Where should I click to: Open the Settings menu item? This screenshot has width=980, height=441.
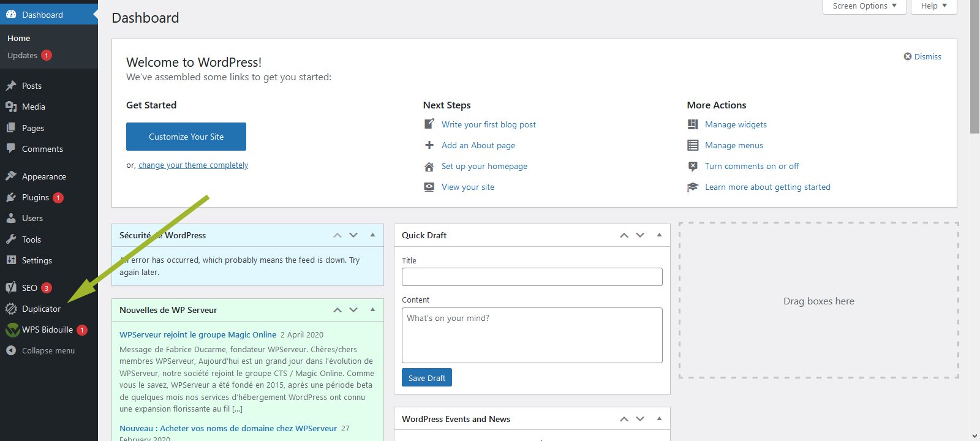coord(37,260)
